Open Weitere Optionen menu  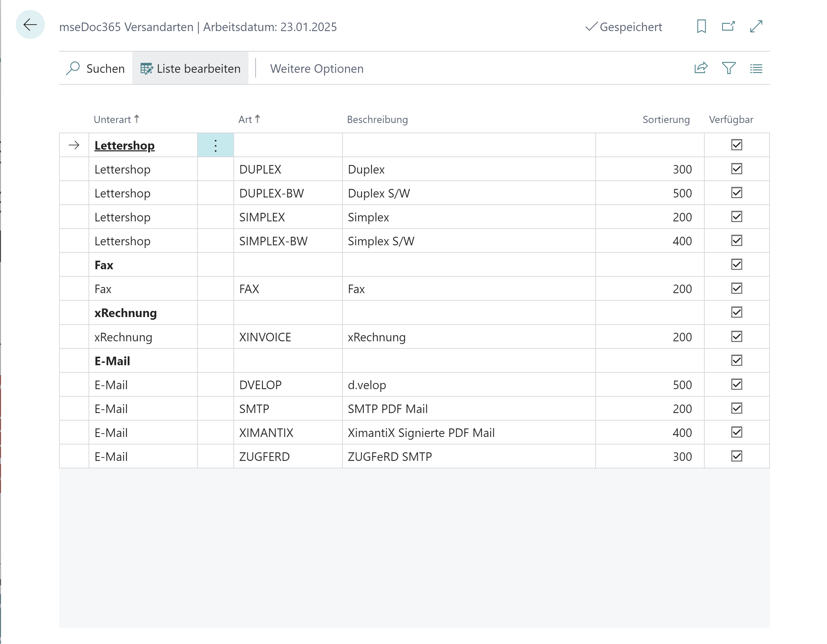coord(316,69)
